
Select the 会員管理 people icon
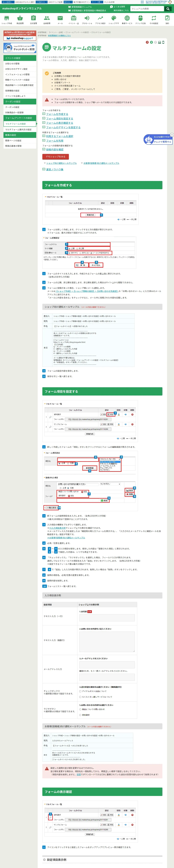click(47, 18)
